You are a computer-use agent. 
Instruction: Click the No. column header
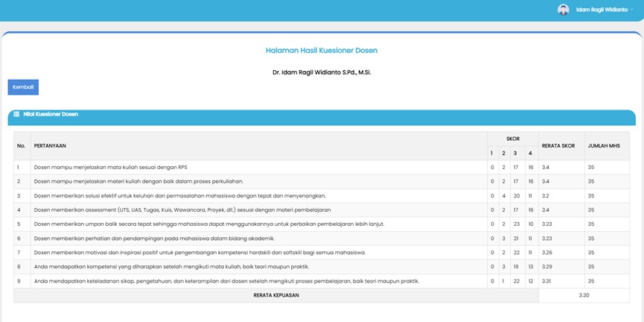pyautogui.click(x=21, y=145)
